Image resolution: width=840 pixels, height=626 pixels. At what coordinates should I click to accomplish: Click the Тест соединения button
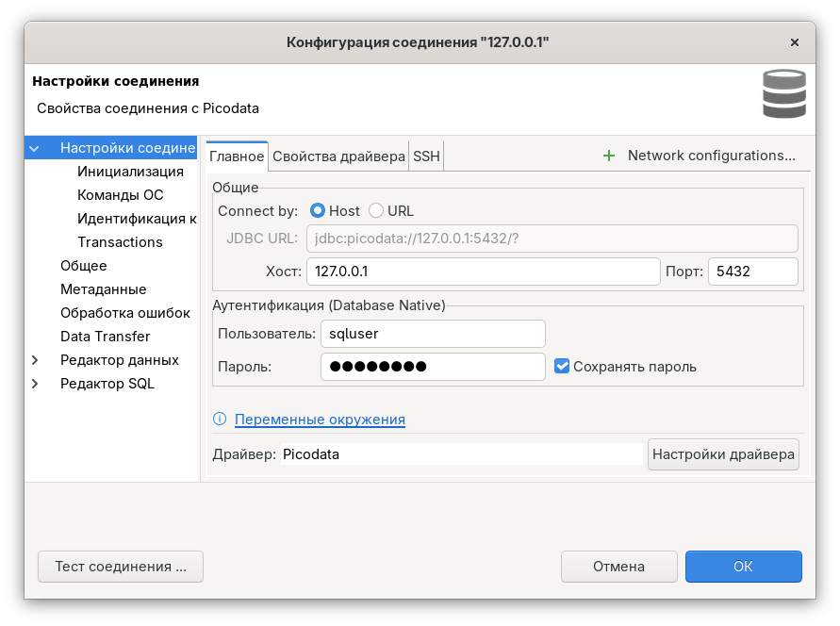121,567
